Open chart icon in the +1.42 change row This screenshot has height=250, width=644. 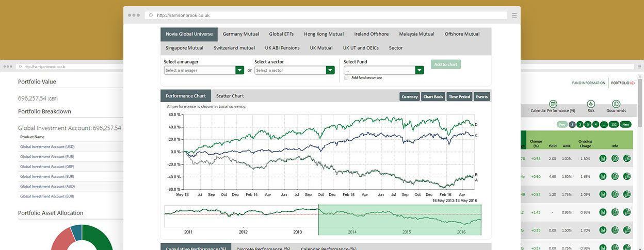(603, 212)
